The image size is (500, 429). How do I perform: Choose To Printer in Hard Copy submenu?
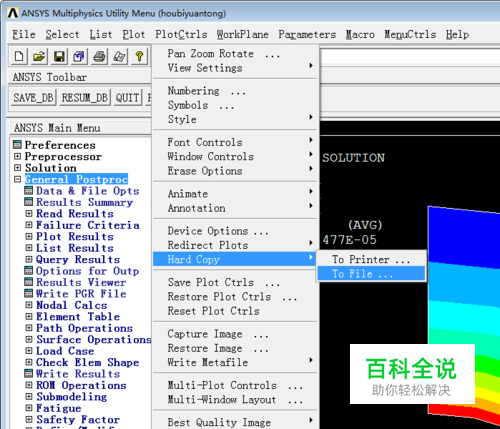click(371, 259)
